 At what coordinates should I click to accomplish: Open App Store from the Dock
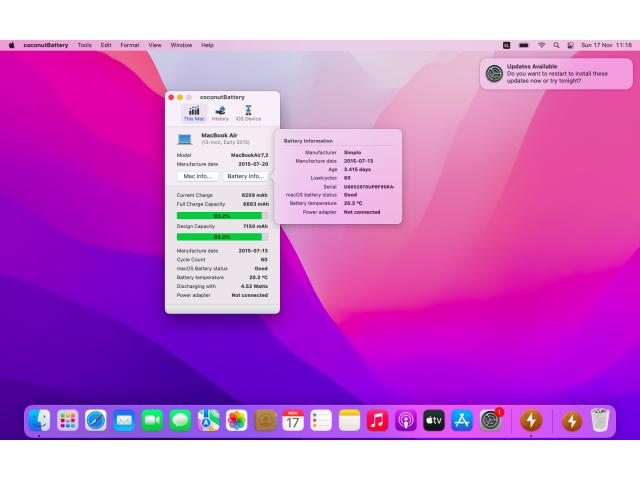pos(462,420)
